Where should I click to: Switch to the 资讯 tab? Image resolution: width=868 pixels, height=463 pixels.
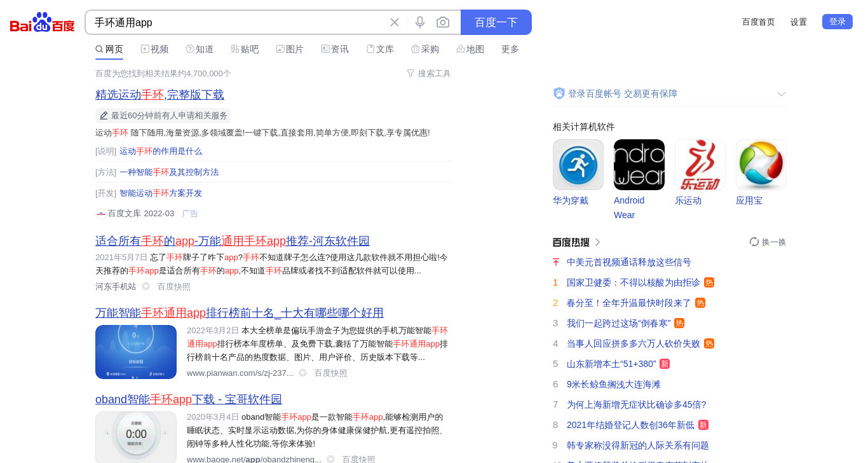point(335,49)
